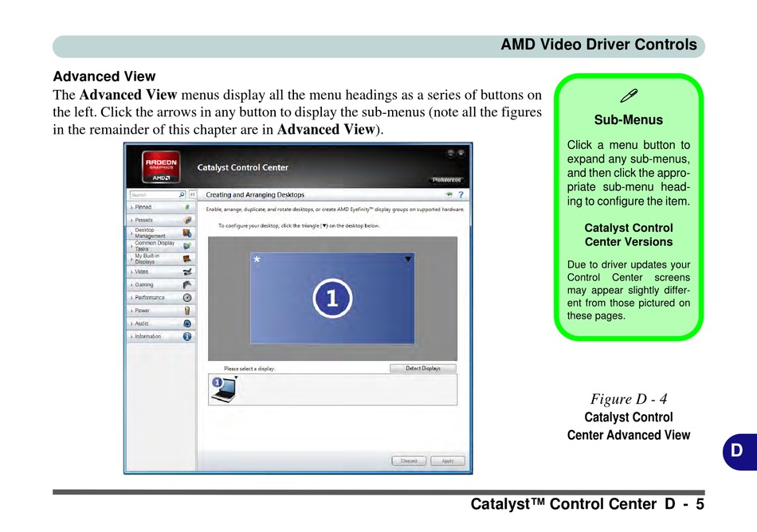Click the green pin icon beside the help icon
This screenshot has height=532, width=757.
pos(449,194)
